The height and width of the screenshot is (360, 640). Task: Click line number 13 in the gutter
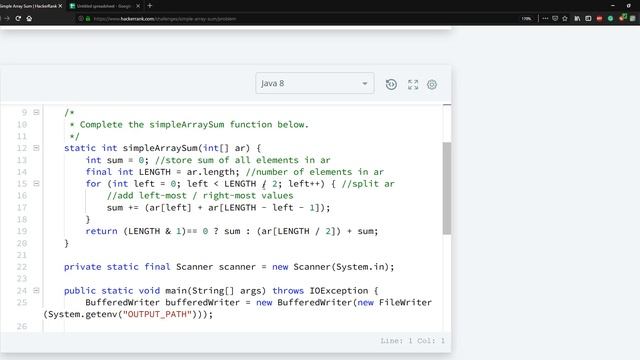(x=22, y=160)
